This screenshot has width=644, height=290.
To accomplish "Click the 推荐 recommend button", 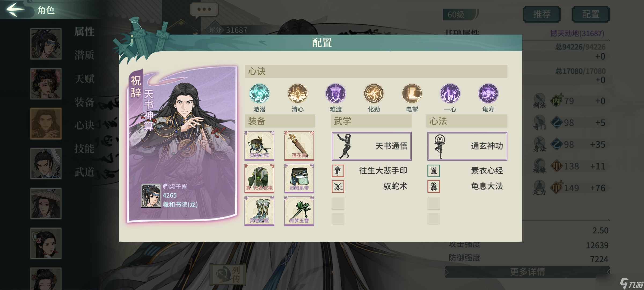I will (x=542, y=14).
